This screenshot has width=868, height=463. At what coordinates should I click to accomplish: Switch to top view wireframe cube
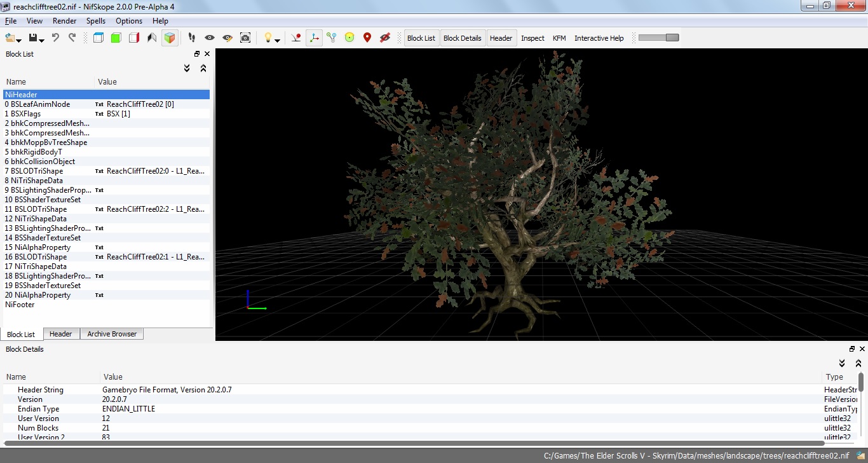(98, 38)
